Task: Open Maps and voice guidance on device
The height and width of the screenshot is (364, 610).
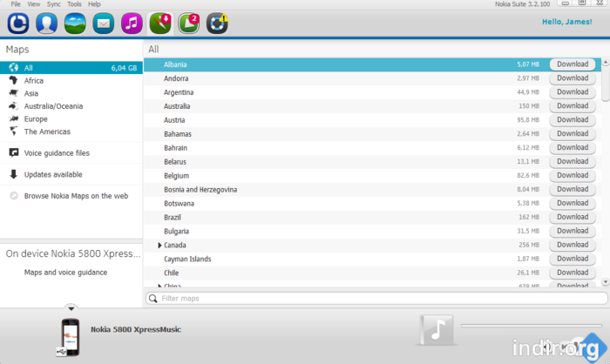Action: click(x=65, y=273)
